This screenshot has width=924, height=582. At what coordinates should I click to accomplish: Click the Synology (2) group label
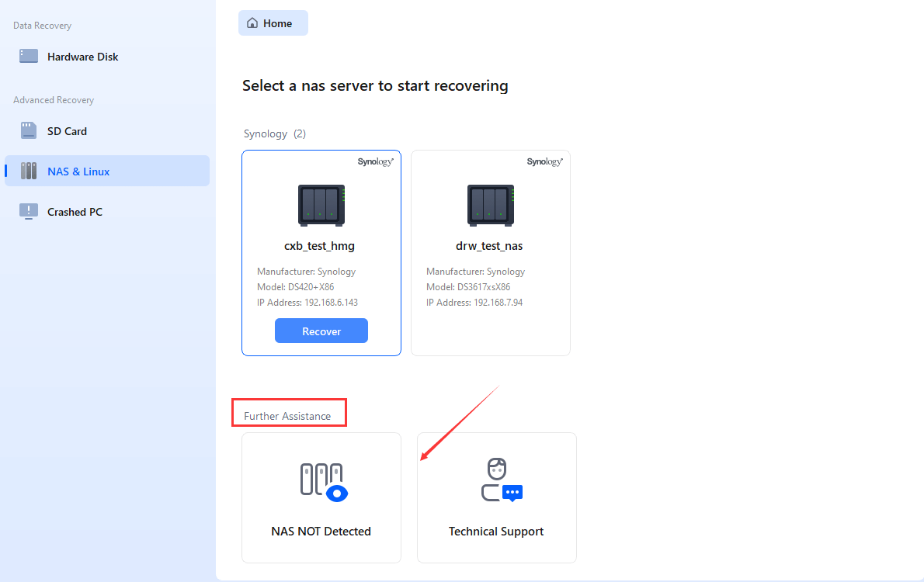[274, 133]
